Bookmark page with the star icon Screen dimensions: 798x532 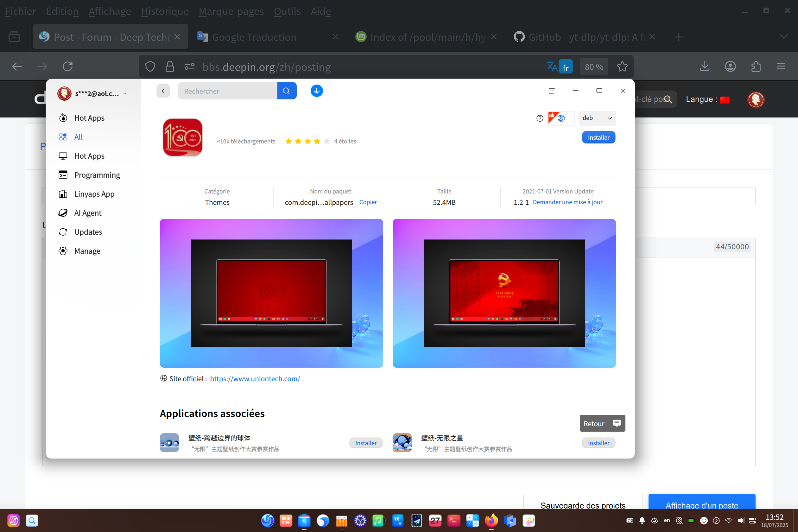622,66
